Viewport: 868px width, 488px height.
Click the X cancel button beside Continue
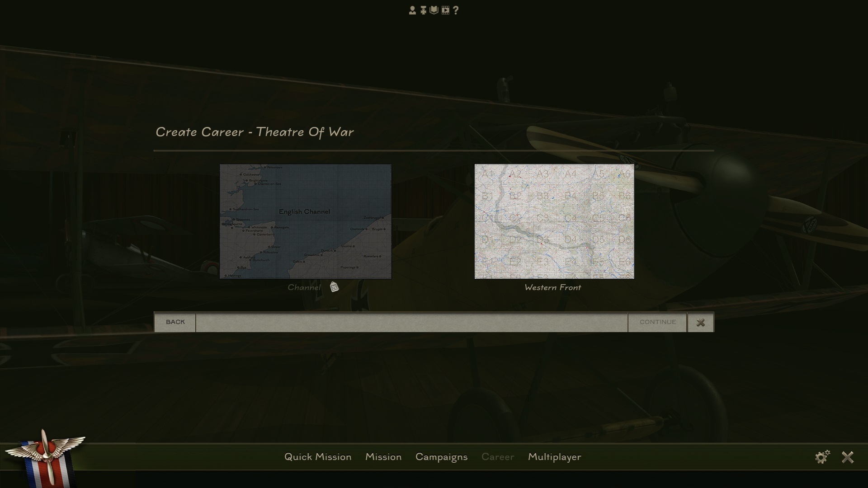point(700,323)
